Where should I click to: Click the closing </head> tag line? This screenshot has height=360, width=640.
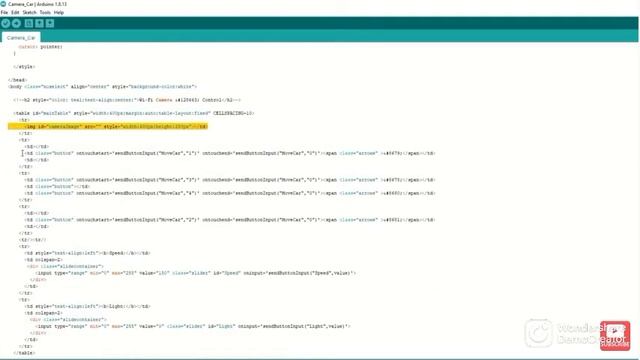(x=18, y=80)
